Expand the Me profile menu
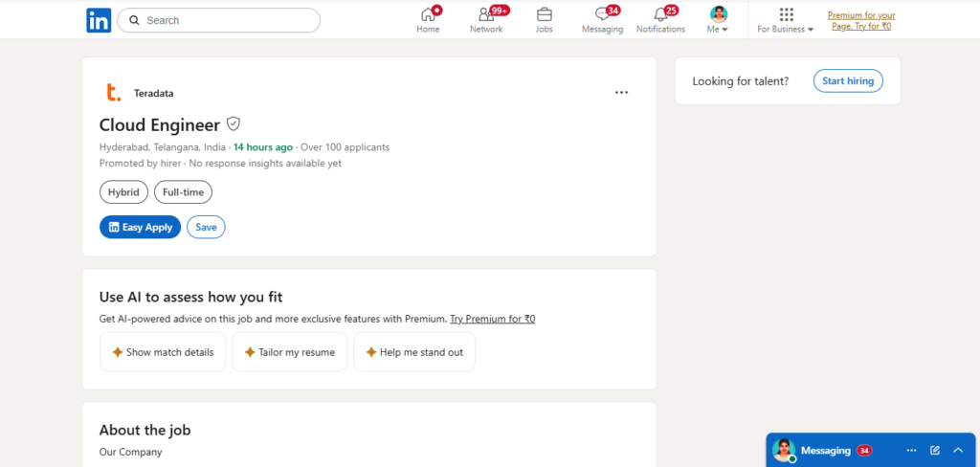The height and width of the screenshot is (467, 980). (718, 20)
